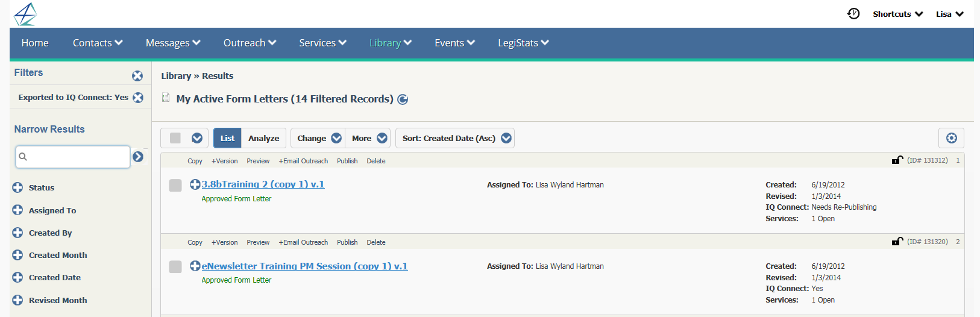
Task: Open the Change dropdown
Action: click(318, 138)
